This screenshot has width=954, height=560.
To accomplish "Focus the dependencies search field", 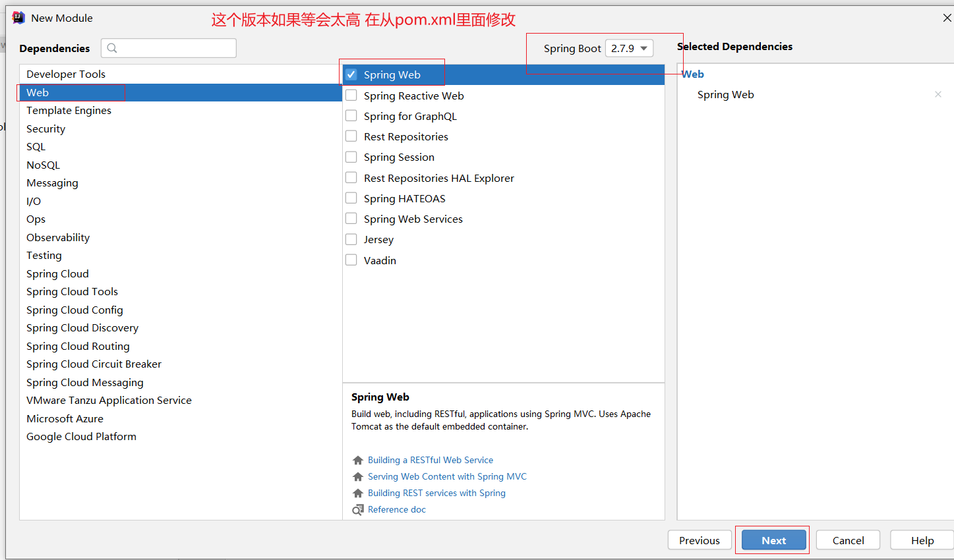I will pos(175,48).
